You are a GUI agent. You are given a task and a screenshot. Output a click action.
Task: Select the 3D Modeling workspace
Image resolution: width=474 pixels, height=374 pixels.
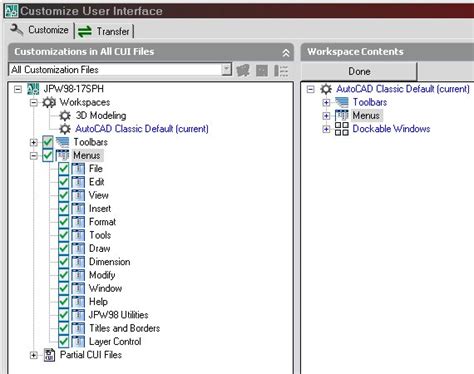101,116
